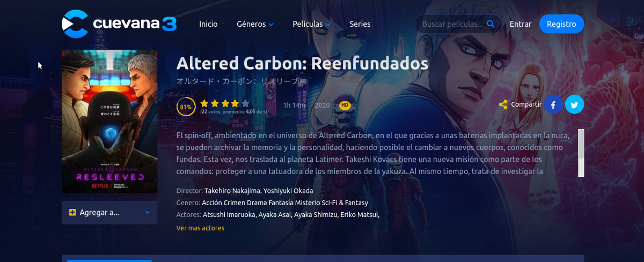Select the Acción genre link
644x262 pixels.
click(x=213, y=203)
